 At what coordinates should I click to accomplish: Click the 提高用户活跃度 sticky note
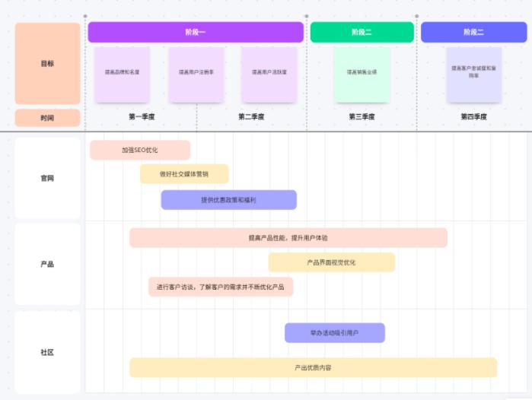pyautogui.click(x=269, y=74)
